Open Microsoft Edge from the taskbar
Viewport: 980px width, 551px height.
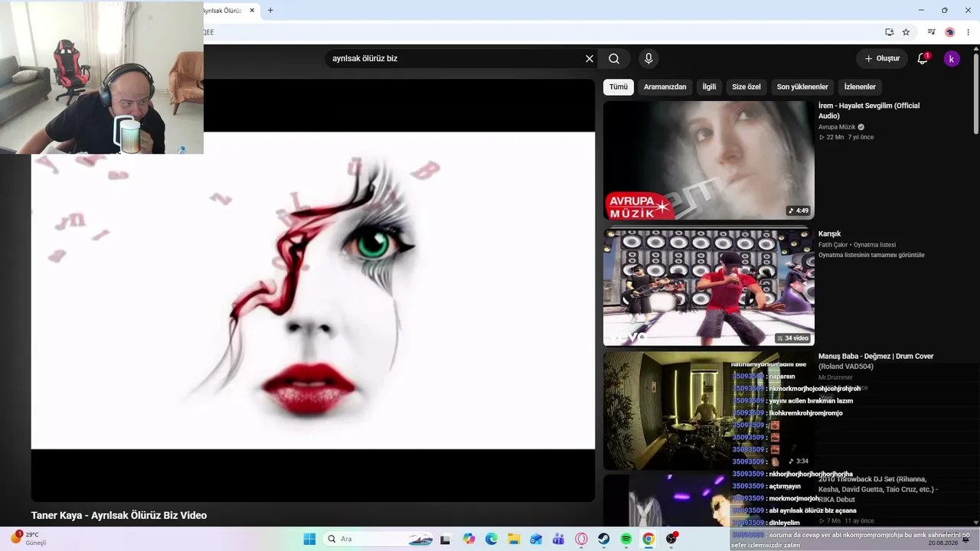(x=492, y=539)
